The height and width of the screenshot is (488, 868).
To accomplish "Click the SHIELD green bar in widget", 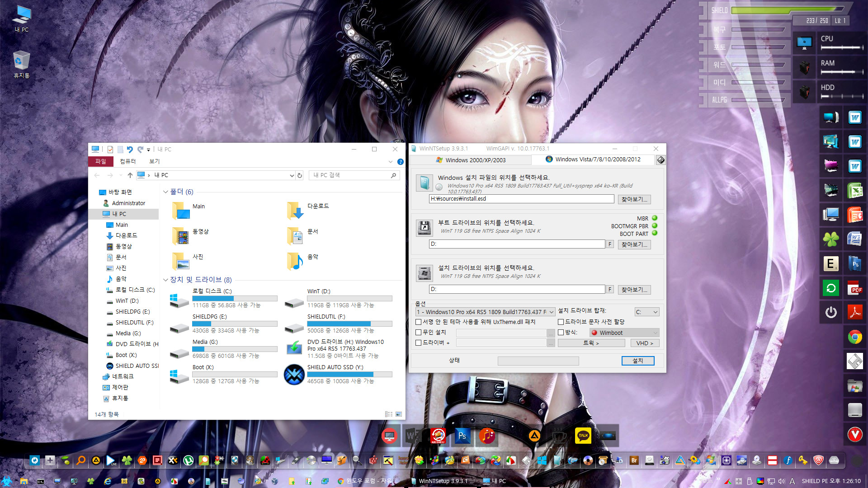I will click(787, 10).
